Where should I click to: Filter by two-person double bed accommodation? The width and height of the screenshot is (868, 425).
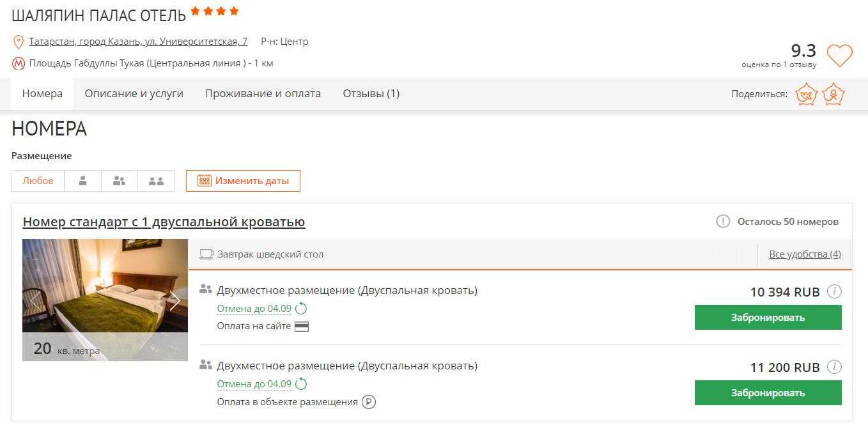pyautogui.click(x=119, y=181)
